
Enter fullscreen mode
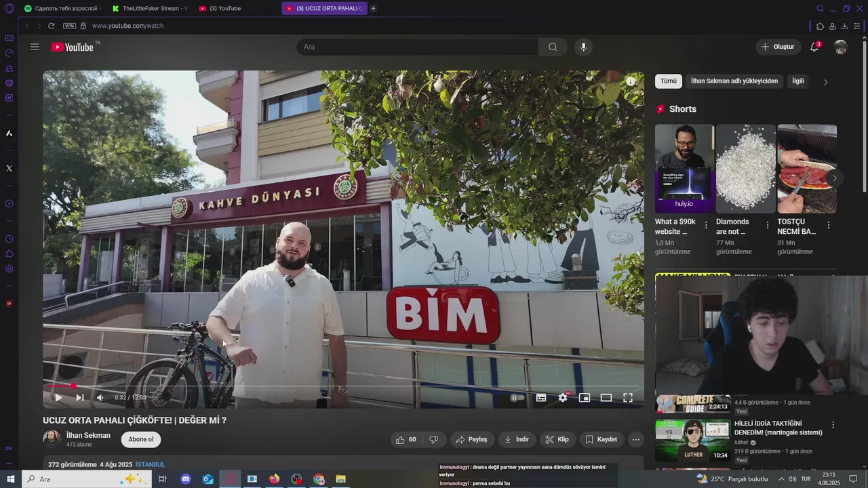click(x=628, y=398)
